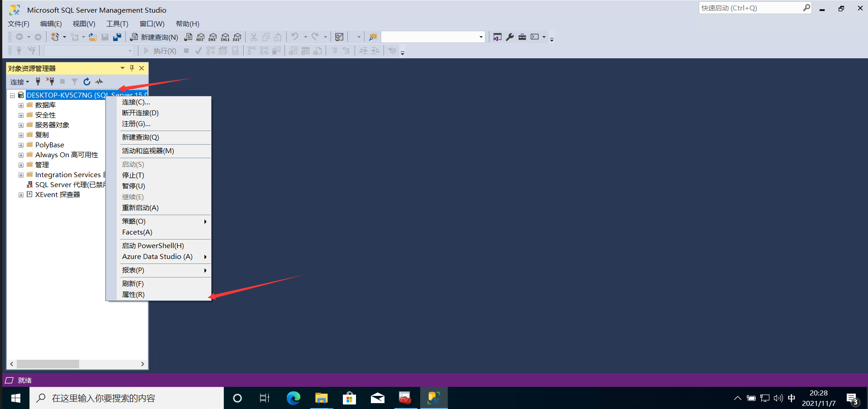
Task: Open a Database Engine query from toolbar icon
Action: 189,37
